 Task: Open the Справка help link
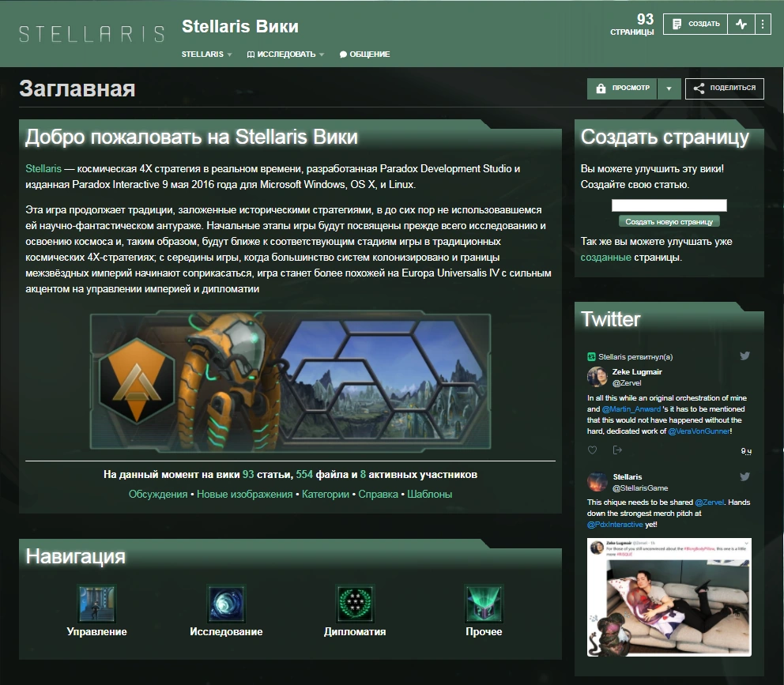[x=378, y=494]
